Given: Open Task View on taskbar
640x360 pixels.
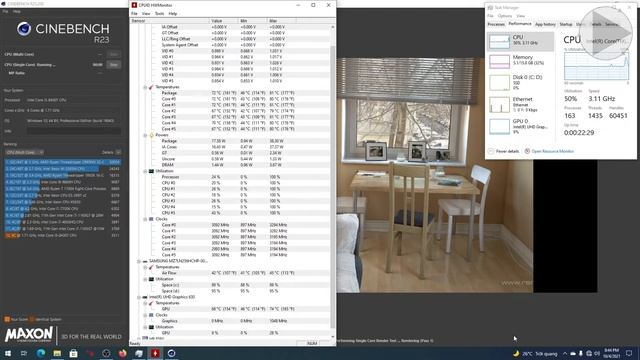Looking at the screenshot, I should point(24,353).
